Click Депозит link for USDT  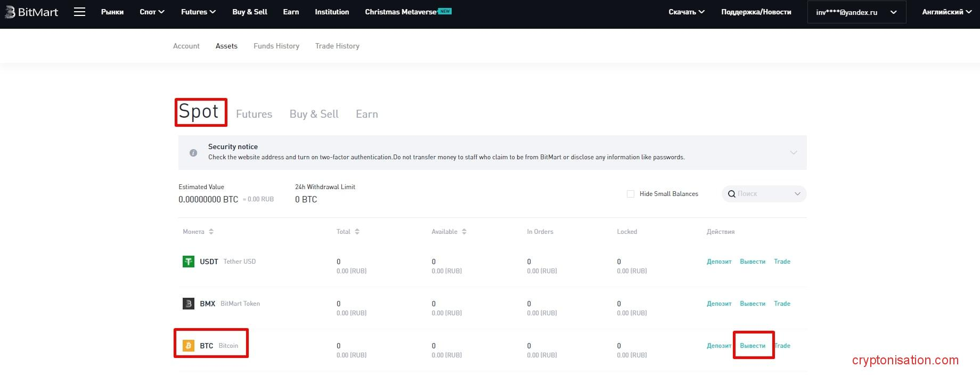point(718,262)
